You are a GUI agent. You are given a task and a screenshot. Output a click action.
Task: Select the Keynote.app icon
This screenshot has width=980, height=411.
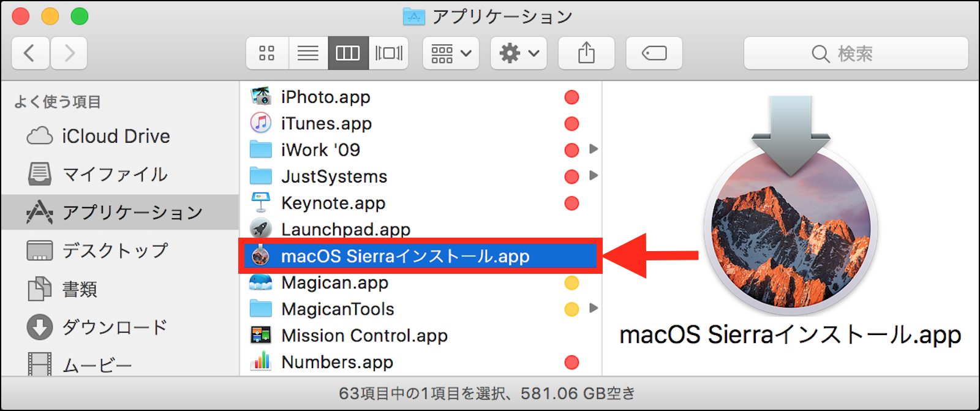pyautogui.click(x=261, y=203)
